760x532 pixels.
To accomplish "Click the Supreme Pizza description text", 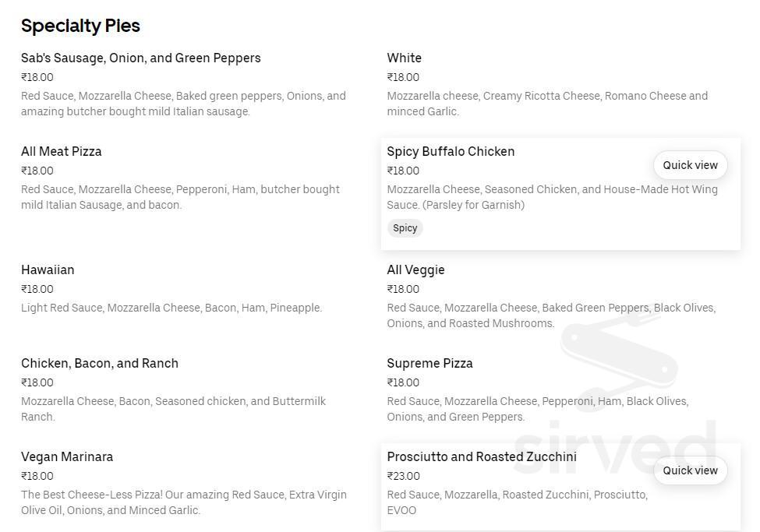I will pos(538,409).
